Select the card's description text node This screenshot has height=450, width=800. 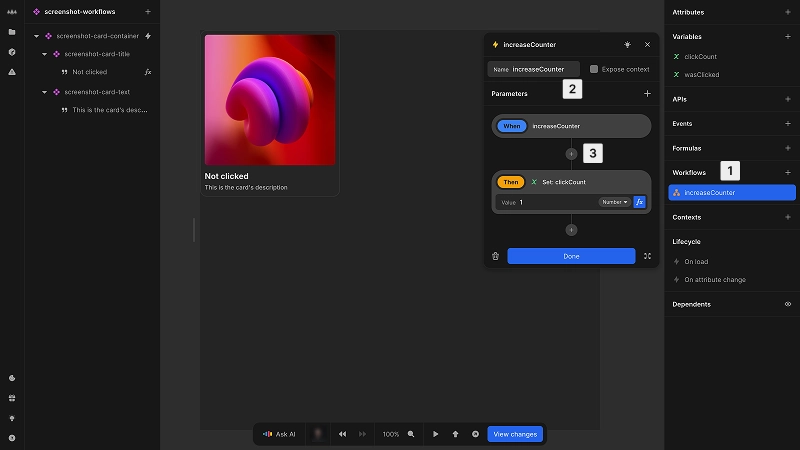click(x=110, y=110)
